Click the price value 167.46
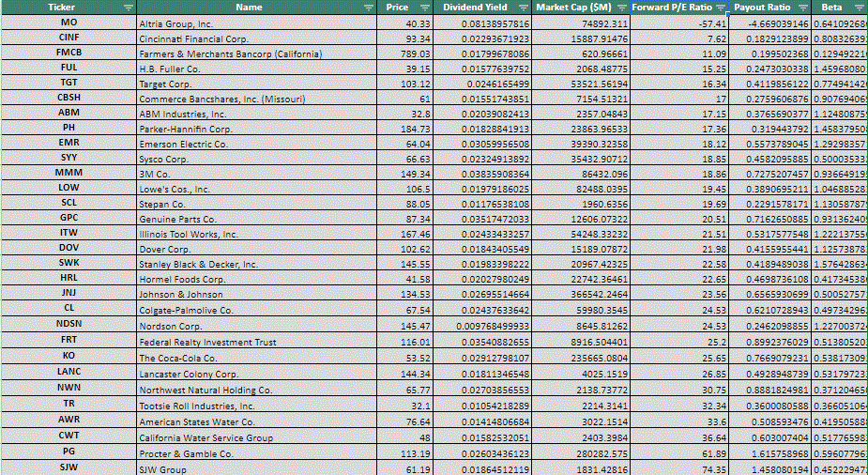868x475 pixels. [405, 232]
